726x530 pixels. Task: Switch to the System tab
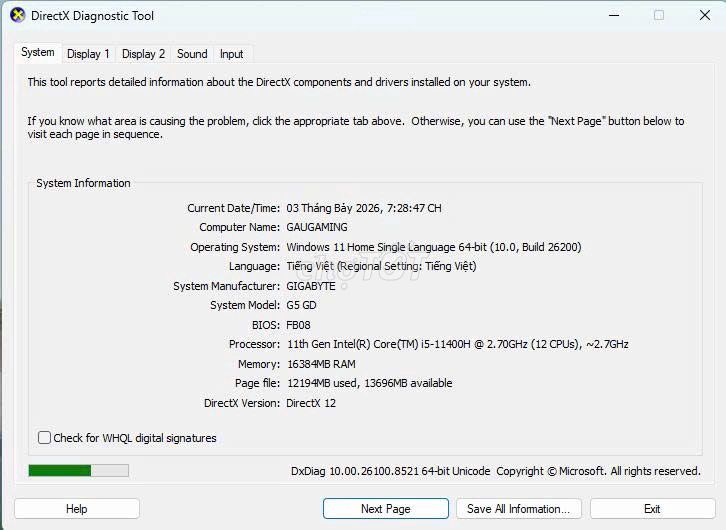38,52
